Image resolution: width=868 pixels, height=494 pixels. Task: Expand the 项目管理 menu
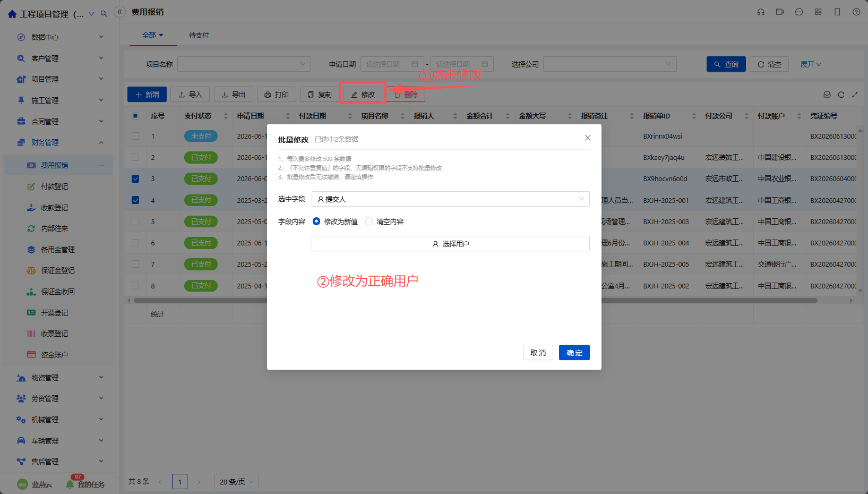(60, 79)
